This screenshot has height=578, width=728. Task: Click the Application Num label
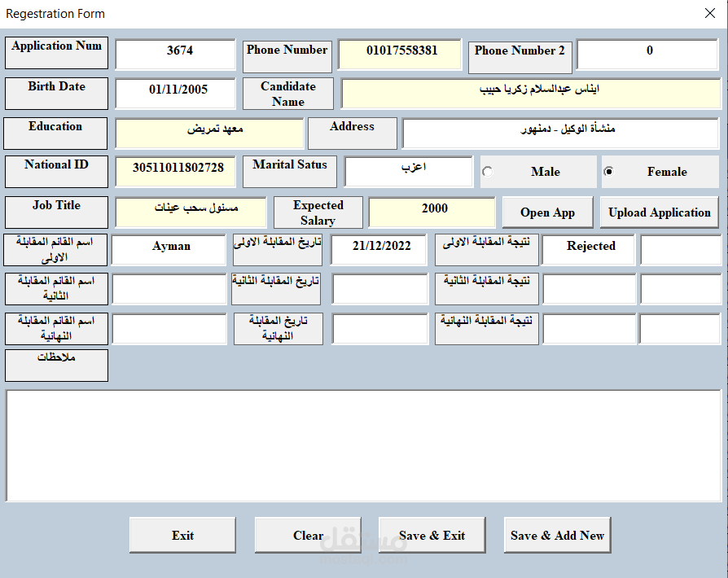(57, 53)
